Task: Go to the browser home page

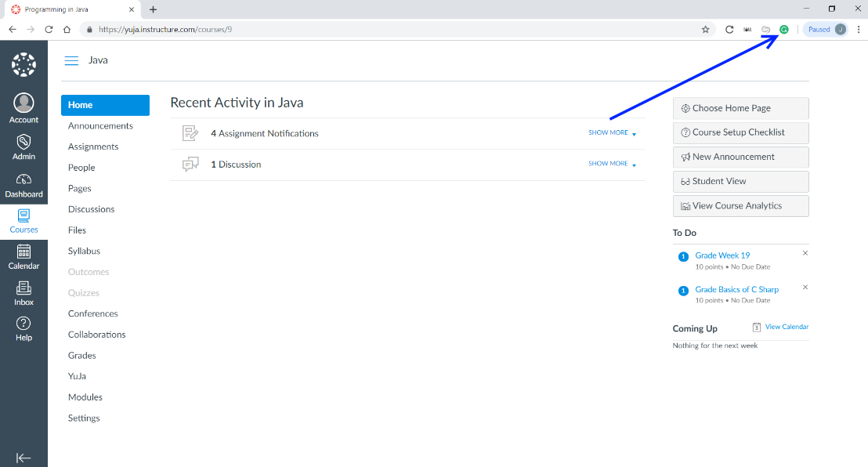Action: (x=67, y=29)
